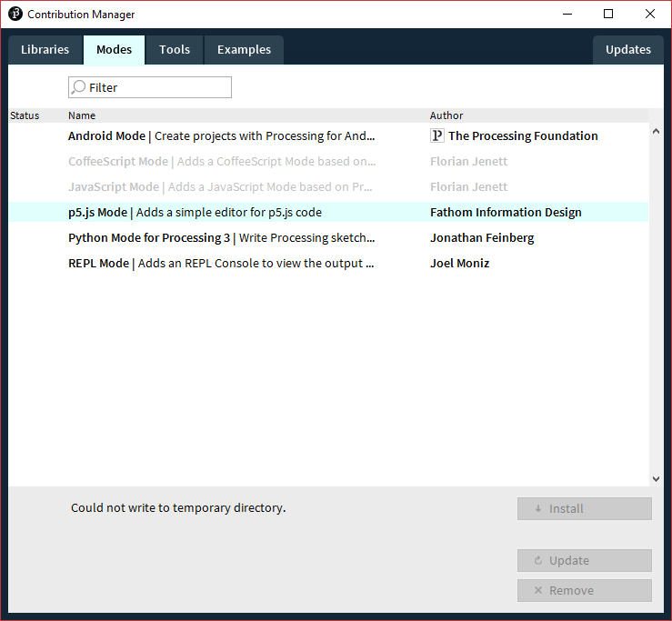
Task: Click author The Processing Foundation
Action: tap(523, 135)
